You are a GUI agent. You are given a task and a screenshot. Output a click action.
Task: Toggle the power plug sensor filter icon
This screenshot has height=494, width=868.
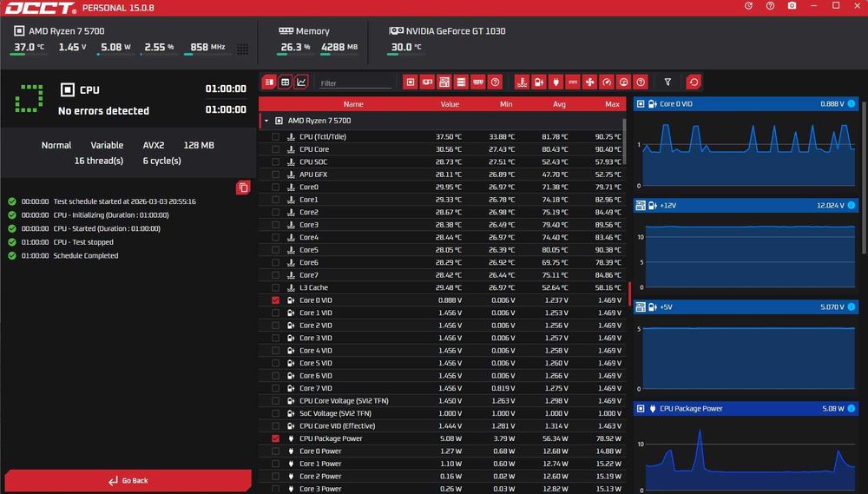point(556,82)
